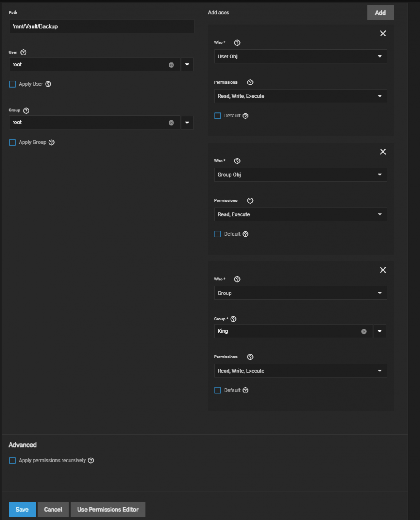The height and width of the screenshot is (520, 420).
Task: Enable Apply permissions recursively
Action: (12, 461)
